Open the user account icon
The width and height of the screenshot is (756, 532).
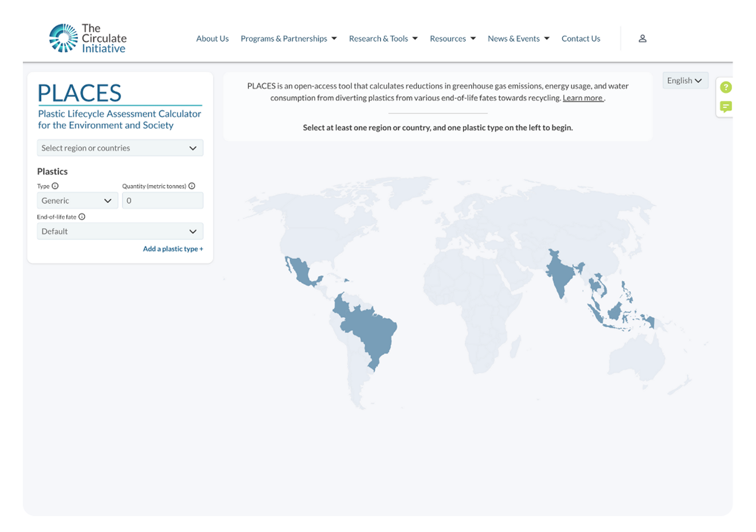(x=643, y=38)
